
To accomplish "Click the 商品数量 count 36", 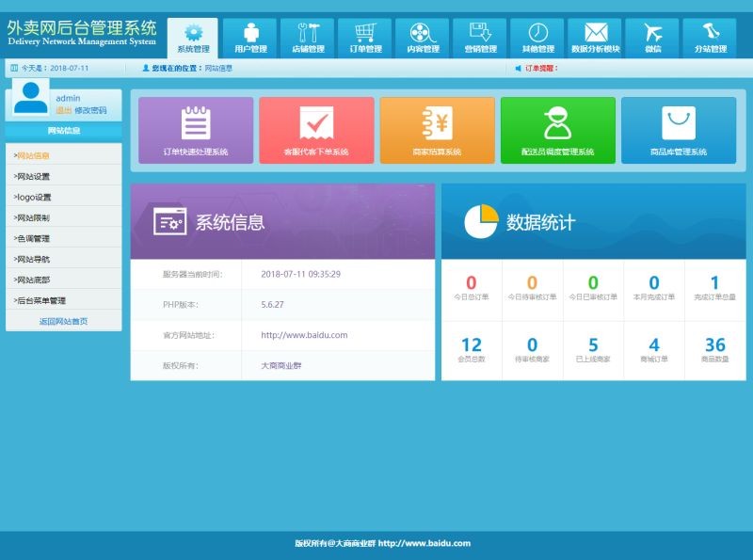I will [714, 344].
